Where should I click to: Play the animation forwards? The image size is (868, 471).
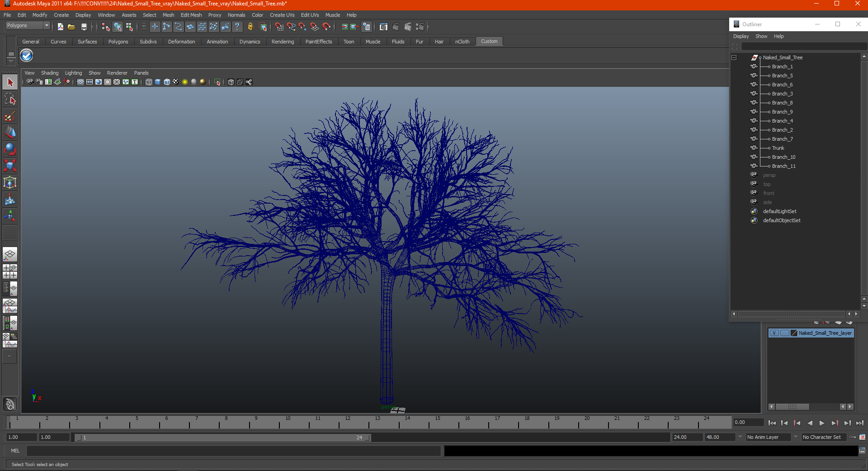[822, 423]
